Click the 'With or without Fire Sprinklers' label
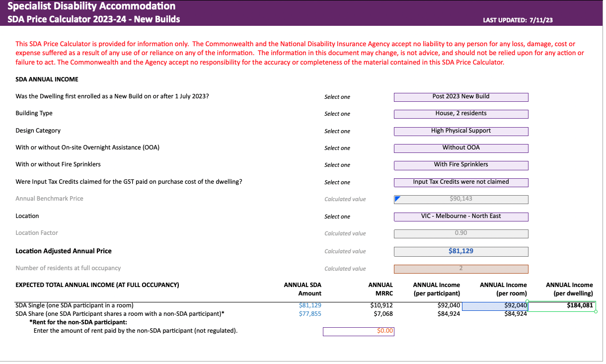606x364 pixels. 58,164
